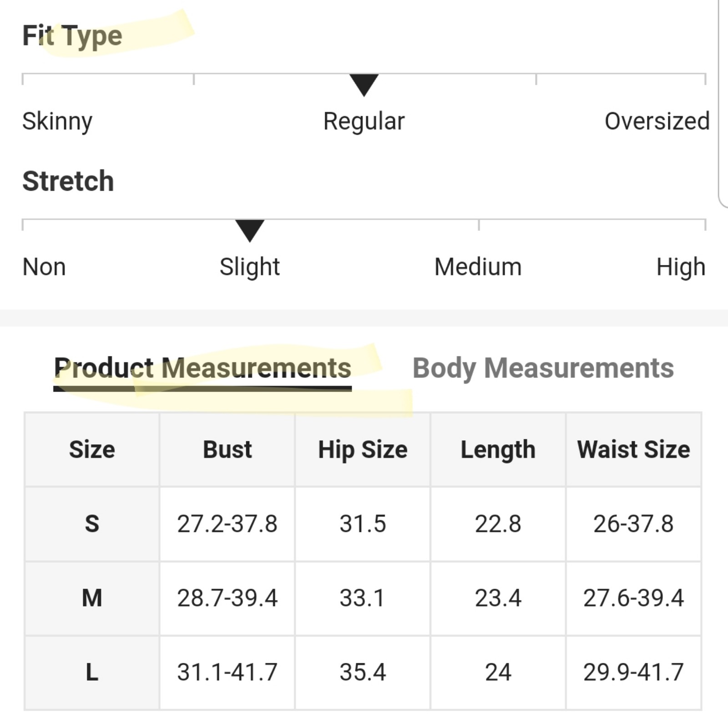Screen dimensions: 728x723
Task: Click the Slight stretch label
Action: pos(250,267)
